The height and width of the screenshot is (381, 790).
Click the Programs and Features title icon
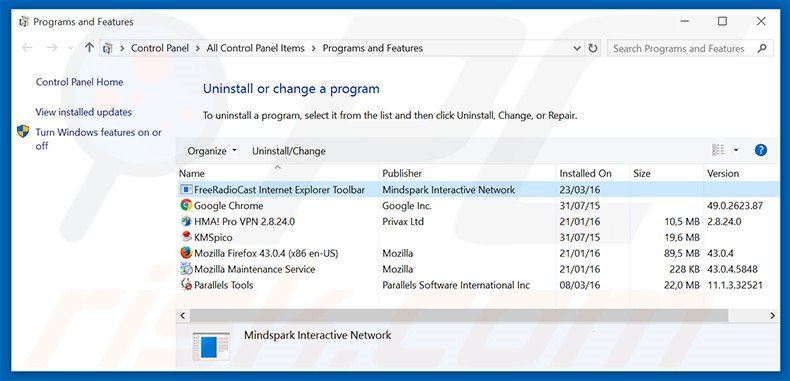point(24,22)
